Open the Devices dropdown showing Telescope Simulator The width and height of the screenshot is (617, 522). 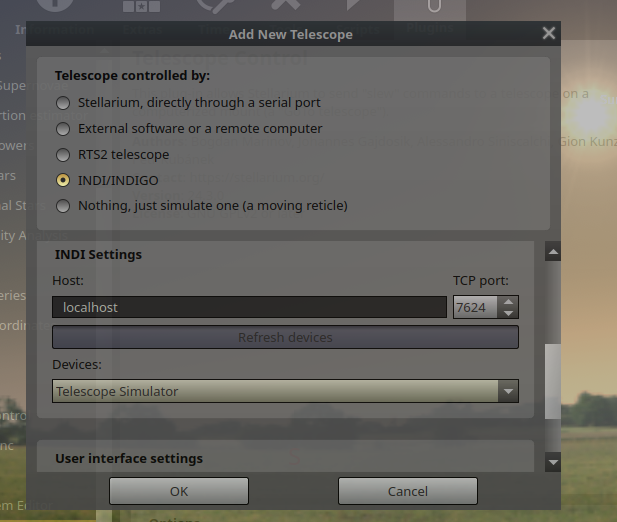coord(285,391)
